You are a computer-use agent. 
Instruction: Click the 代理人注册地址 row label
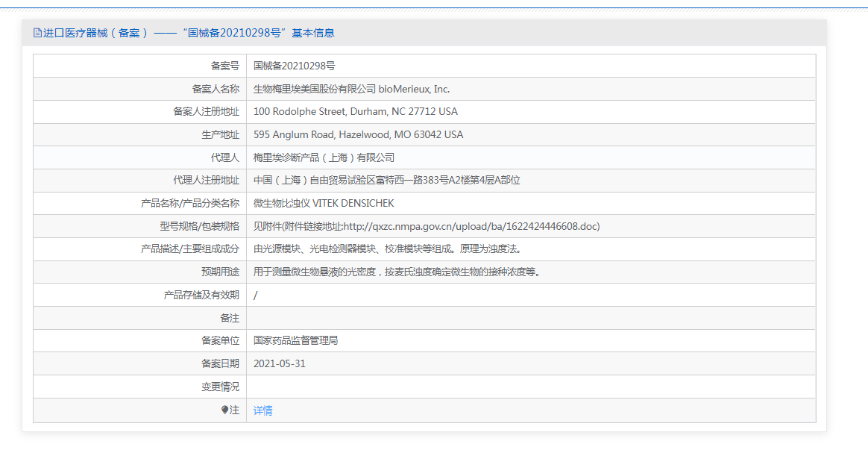pyautogui.click(x=207, y=180)
